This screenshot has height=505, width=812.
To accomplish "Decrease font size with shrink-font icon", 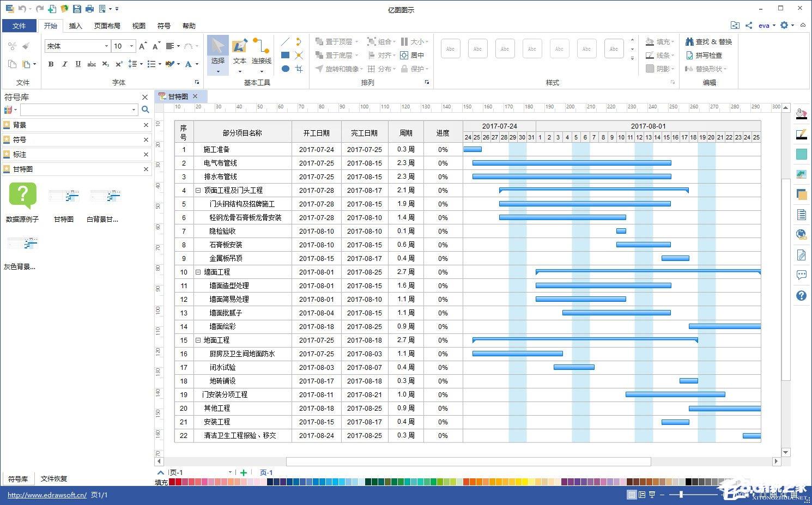I will 156,46.
